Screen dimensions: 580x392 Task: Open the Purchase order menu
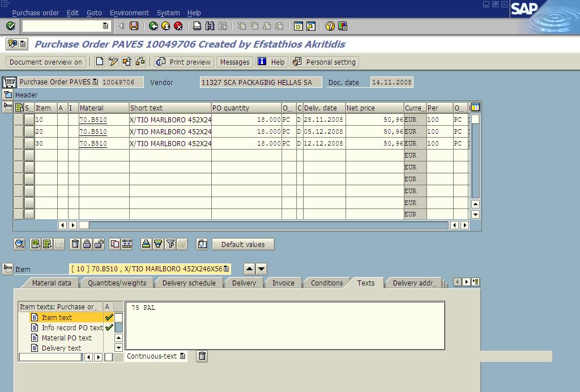(36, 13)
